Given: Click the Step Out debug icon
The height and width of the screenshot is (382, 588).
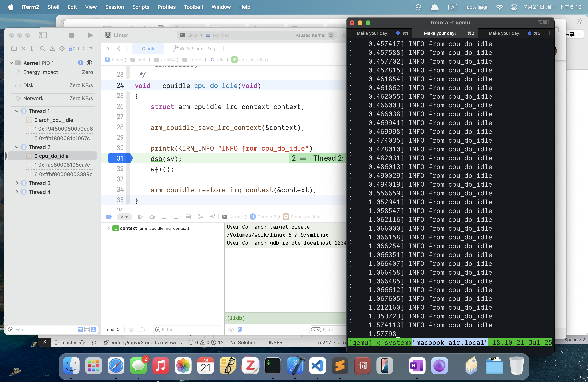Looking at the screenshot, I should tap(176, 217).
